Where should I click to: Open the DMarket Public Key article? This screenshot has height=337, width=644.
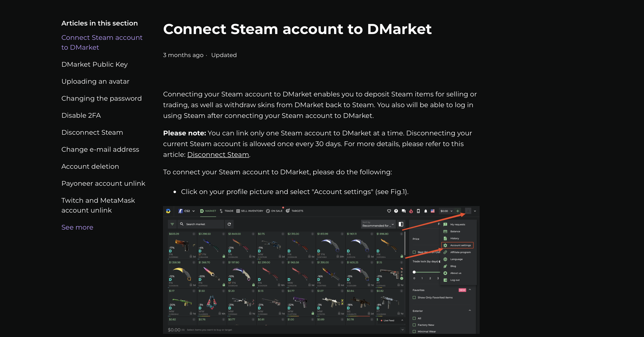point(95,64)
